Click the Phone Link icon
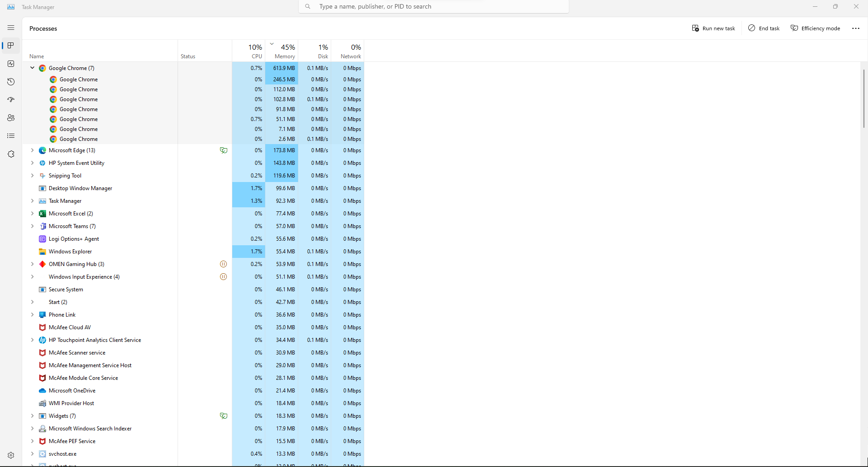The width and height of the screenshot is (868, 467). pos(42,315)
